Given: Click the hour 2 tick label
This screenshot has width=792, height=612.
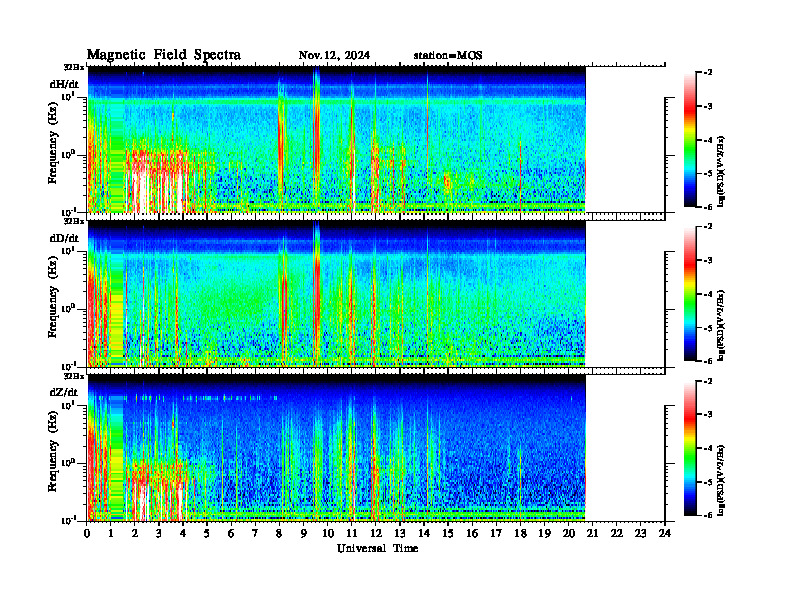Looking at the screenshot, I should point(135,533).
